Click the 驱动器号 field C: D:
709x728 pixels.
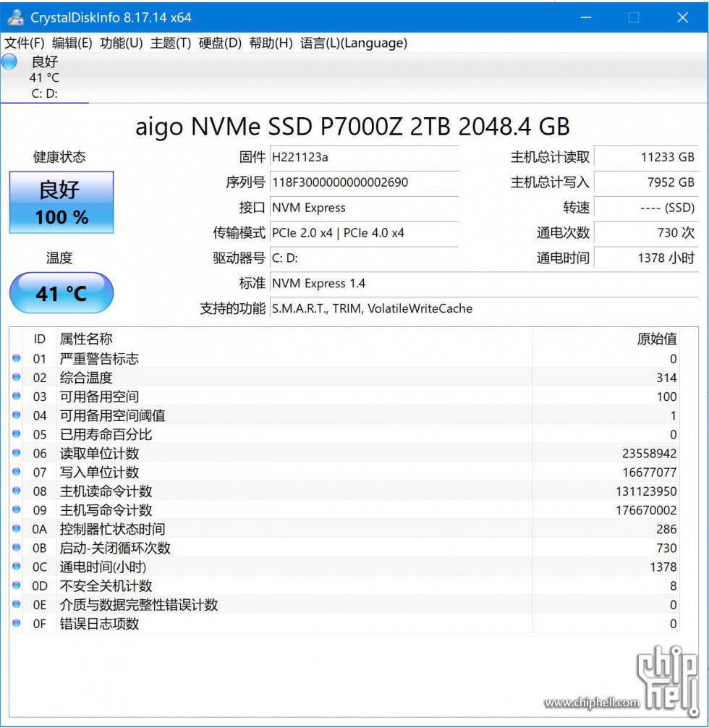click(x=364, y=258)
